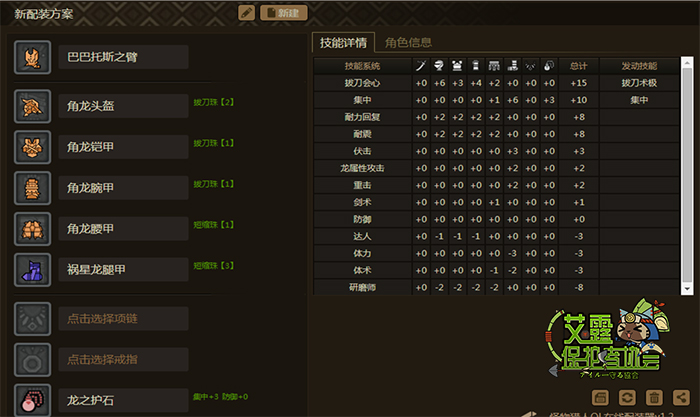Click the empty necklace slot icon
Image resolution: width=700 pixels, height=417 pixels.
tap(33, 319)
